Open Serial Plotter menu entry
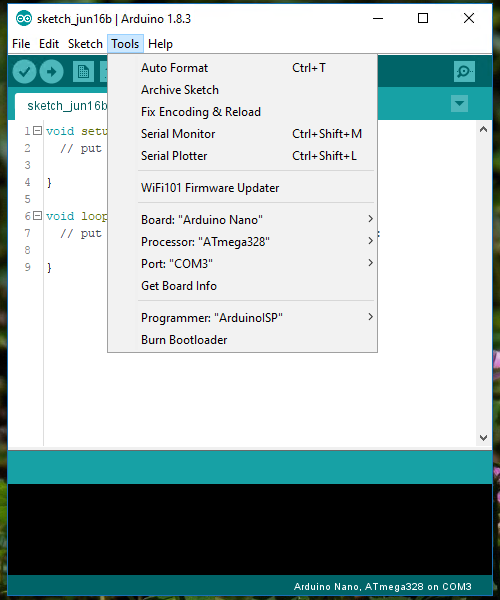 (242, 156)
